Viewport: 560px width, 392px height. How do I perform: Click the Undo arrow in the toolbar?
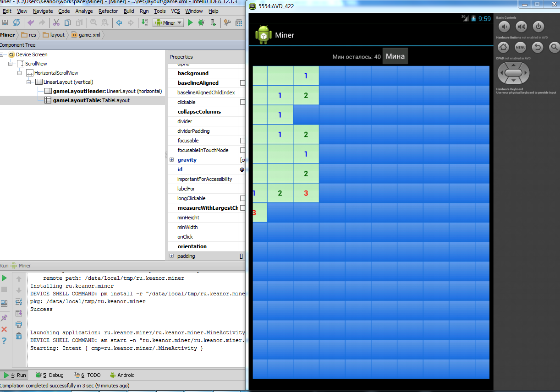[31, 22]
